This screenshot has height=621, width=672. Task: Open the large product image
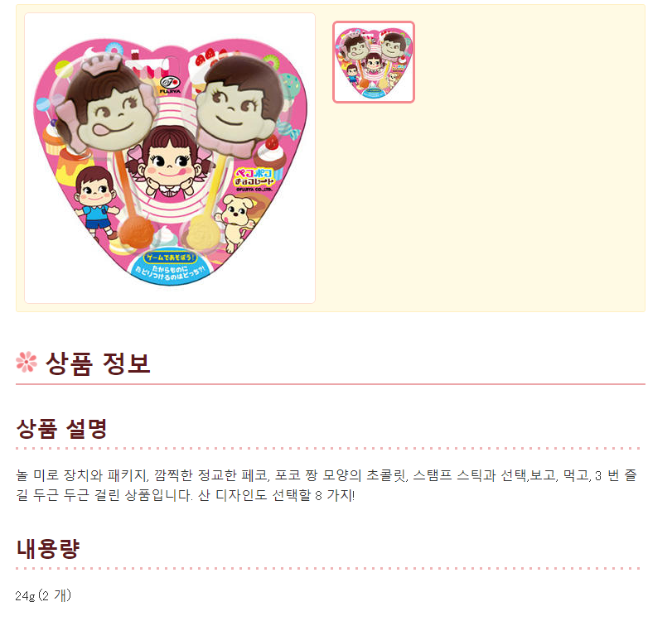[x=170, y=158]
